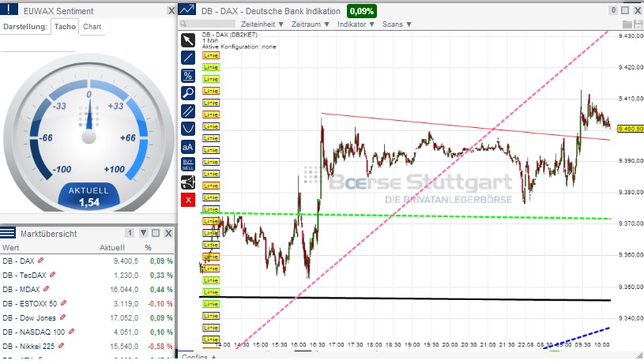Click the exclamation icon of EUWAX Sentiment

(x=9, y=9)
